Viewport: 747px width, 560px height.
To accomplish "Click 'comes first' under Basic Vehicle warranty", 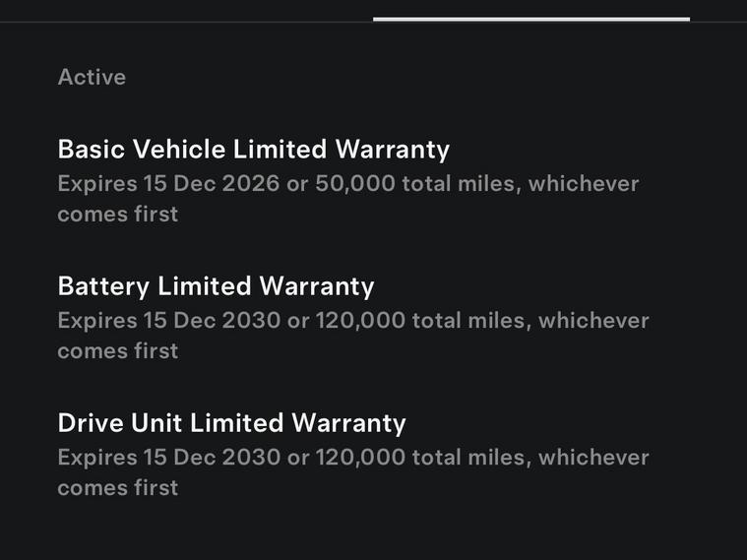I will pos(118,214).
